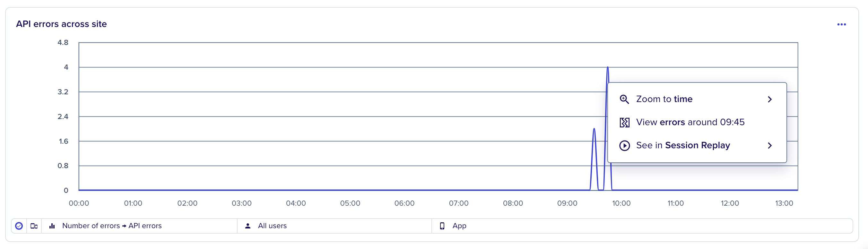The height and width of the screenshot is (249, 868).
Task: Click the API errors across site title
Action: point(61,24)
